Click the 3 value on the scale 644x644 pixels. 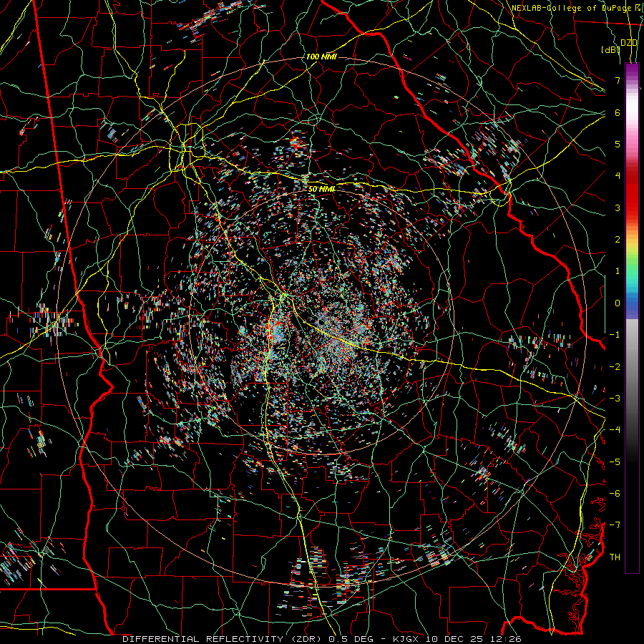point(618,208)
